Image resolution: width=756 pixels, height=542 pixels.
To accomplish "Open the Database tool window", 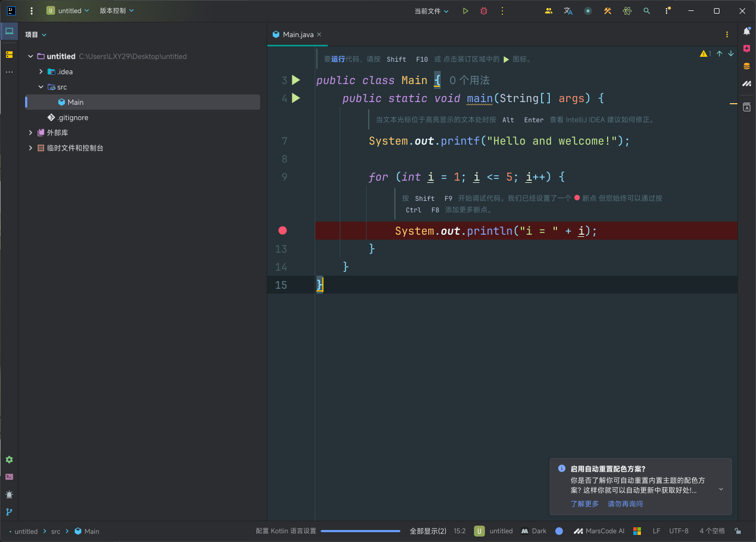I will (747, 66).
